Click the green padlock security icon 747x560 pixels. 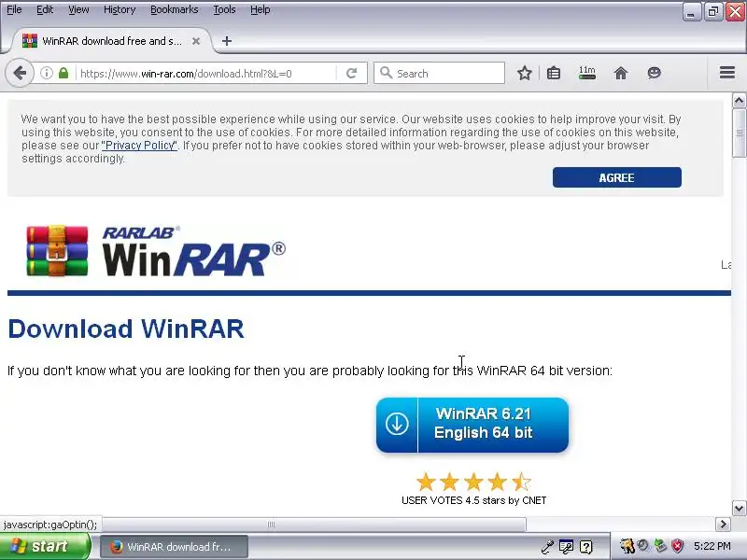pos(63,74)
